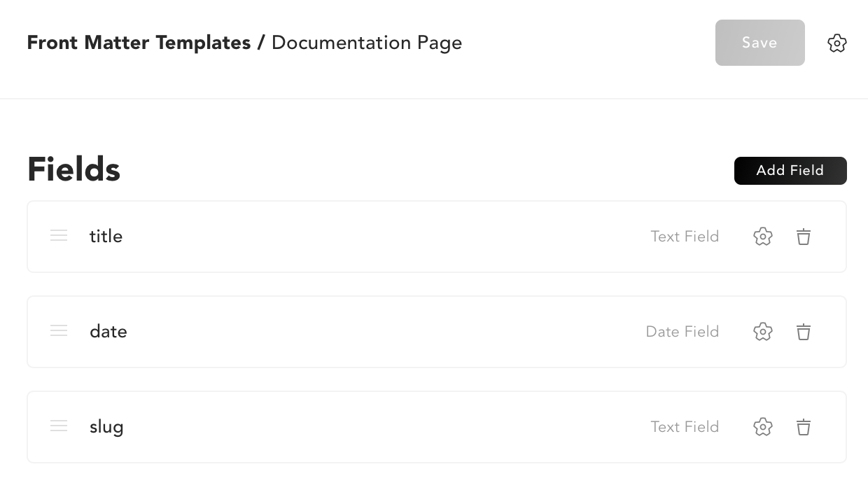Screen dimensions: 868x497
Task: Select the slug field name
Action: (x=106, y=427)
